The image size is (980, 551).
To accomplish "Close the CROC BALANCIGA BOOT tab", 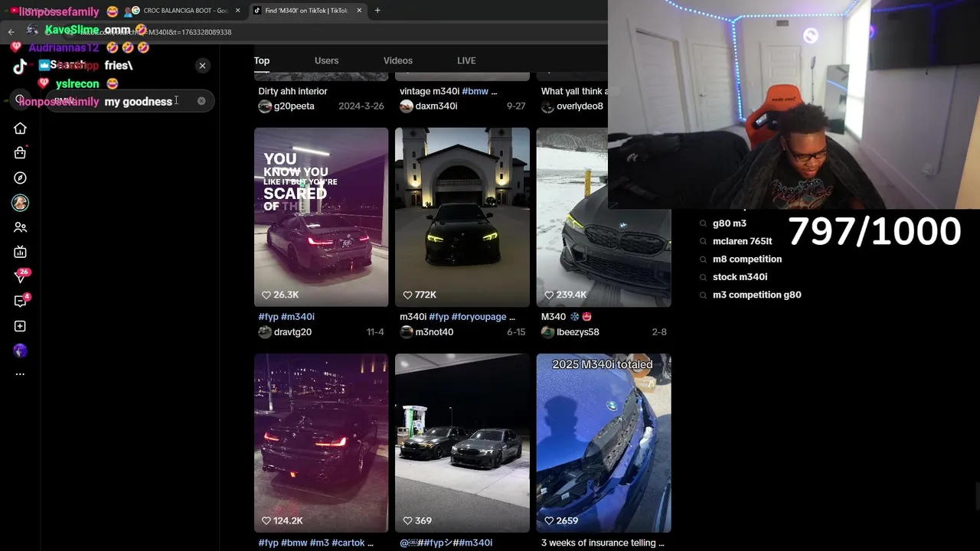I will [237, 11].
